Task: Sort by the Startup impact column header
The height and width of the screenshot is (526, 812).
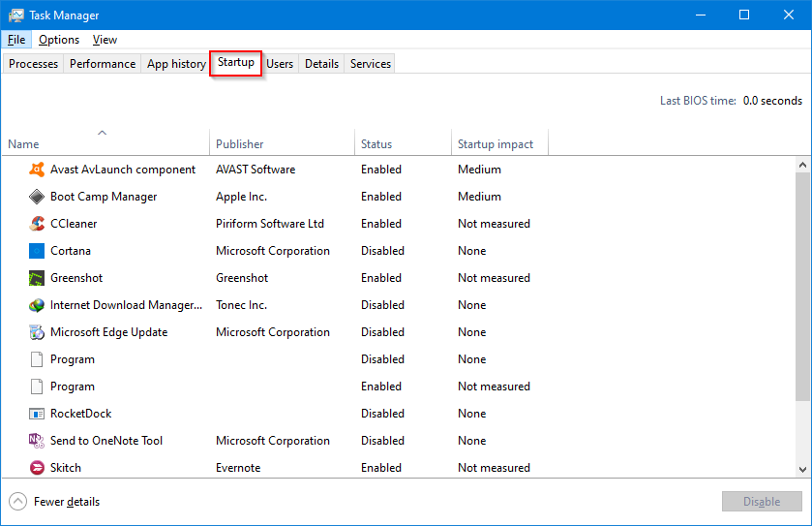Action: coord(499,143)
